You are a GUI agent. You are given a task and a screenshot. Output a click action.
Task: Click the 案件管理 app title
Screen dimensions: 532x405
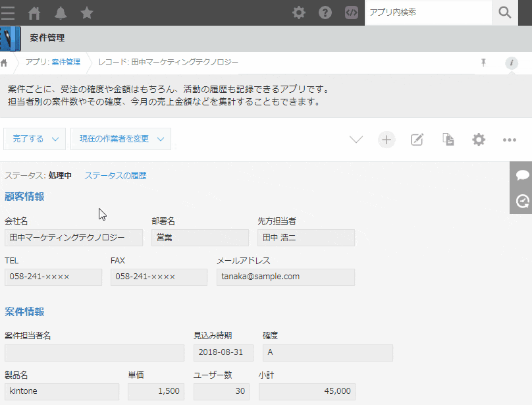tap(47, 38)
